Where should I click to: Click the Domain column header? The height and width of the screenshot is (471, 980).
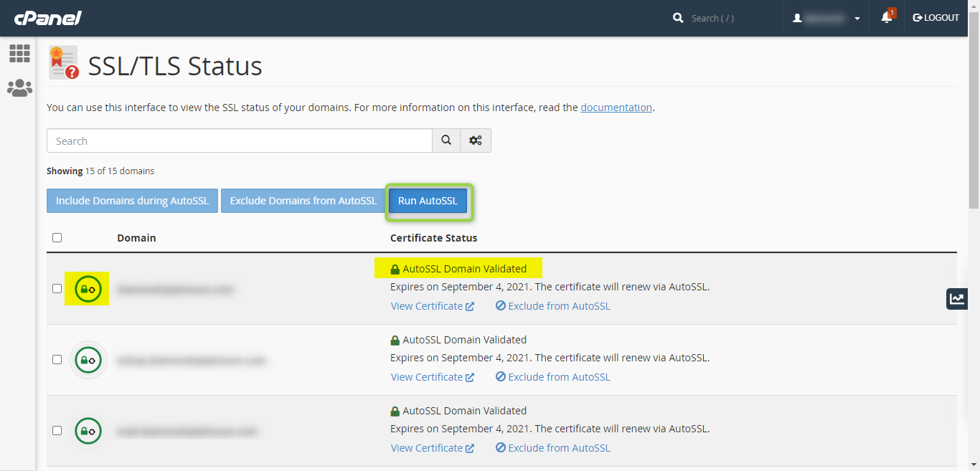point(136,238)
